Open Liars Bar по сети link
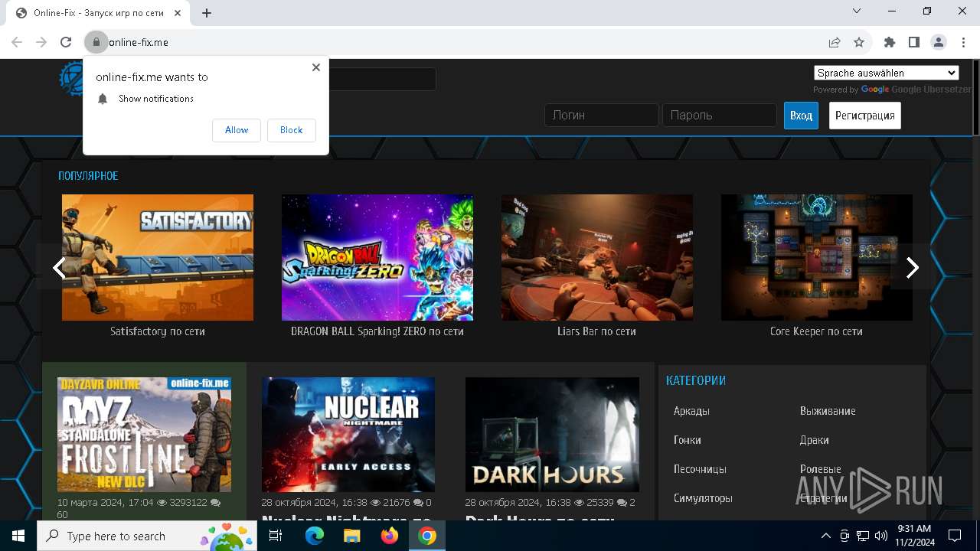The image size is (980, 551). [x=597, y=331]
